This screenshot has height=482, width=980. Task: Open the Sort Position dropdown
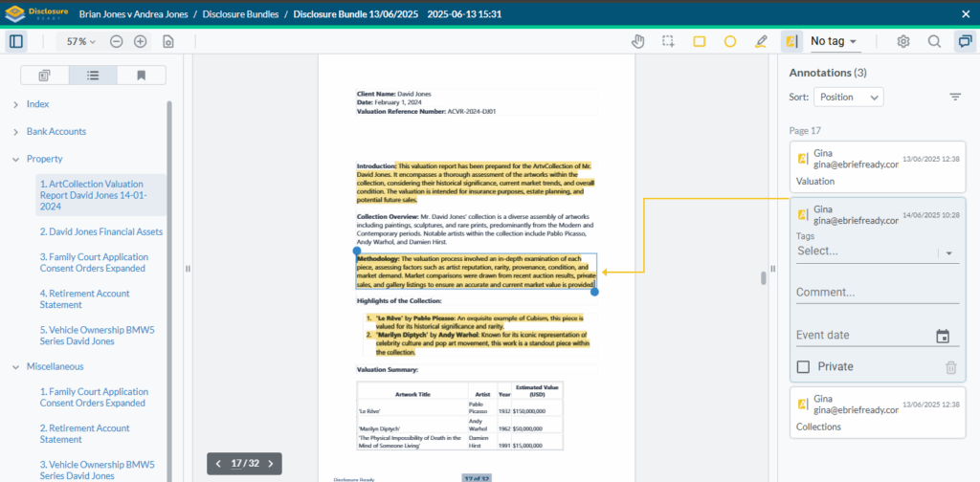848,97
